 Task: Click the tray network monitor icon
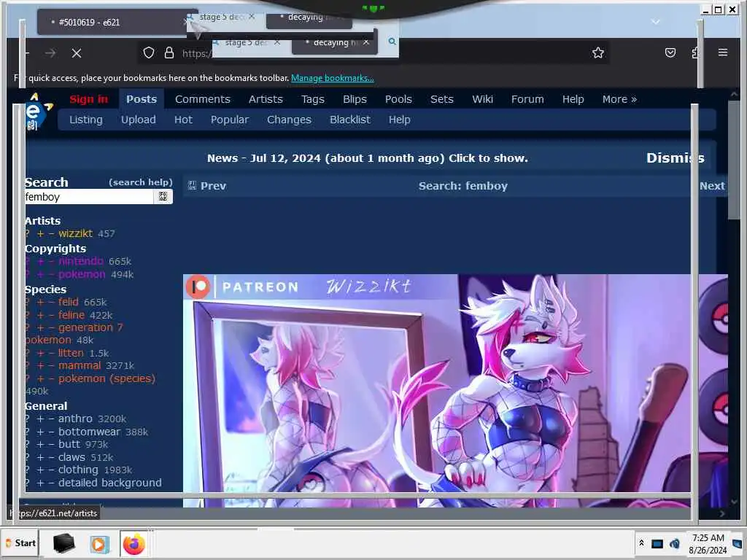pyautogui.click(x=657, y=544)
